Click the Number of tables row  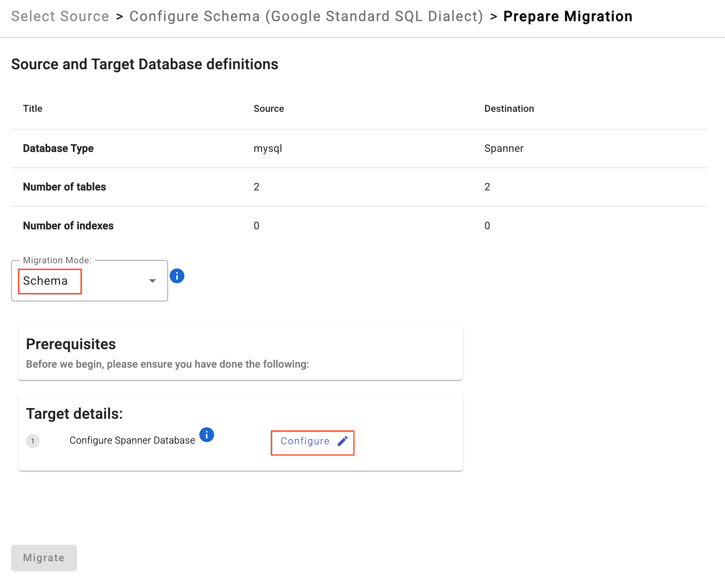coord(64,187)
